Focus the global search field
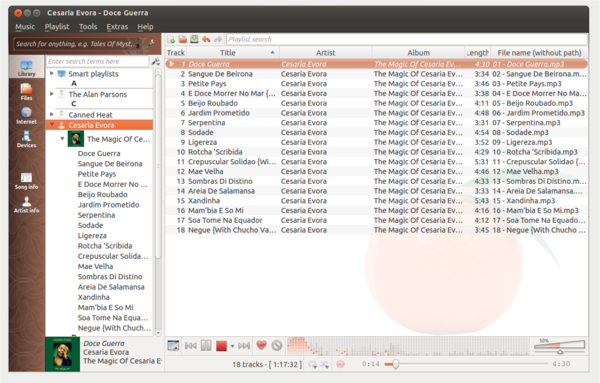The width and height of the screenshot is (600, 383). pyautogui.click(x=78, y=44)
